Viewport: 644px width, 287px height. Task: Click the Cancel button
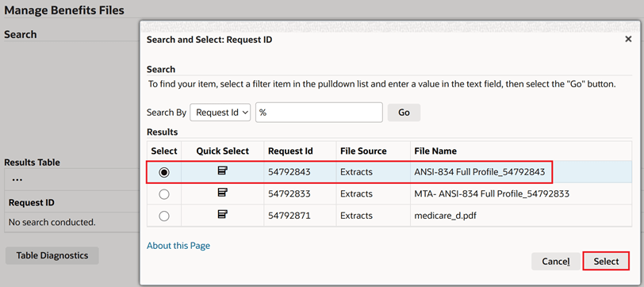click(x=556, y=261)
